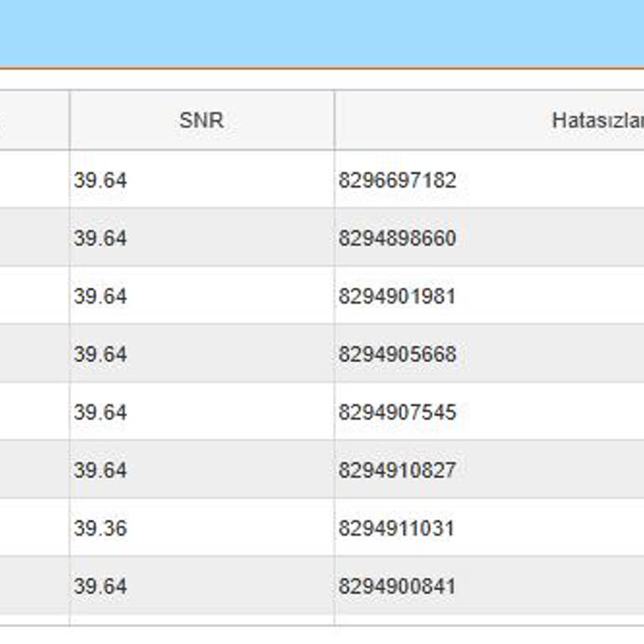Click the value 8294907545

(x=397, y=412)
